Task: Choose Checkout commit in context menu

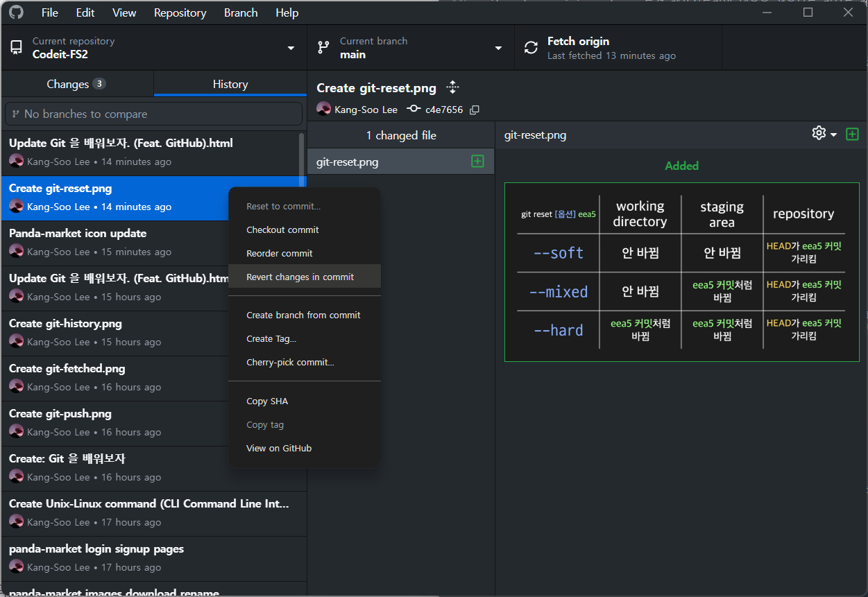Action: (305, 230)
